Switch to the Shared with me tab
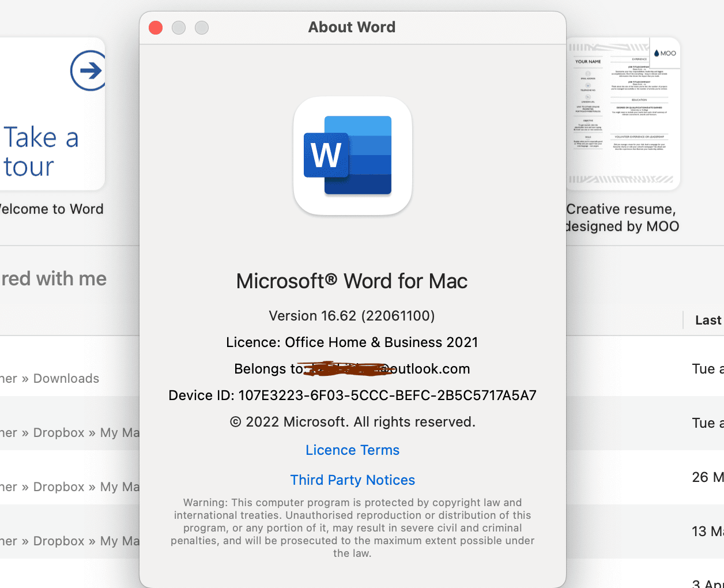724x588 pixels. point(54,279)
